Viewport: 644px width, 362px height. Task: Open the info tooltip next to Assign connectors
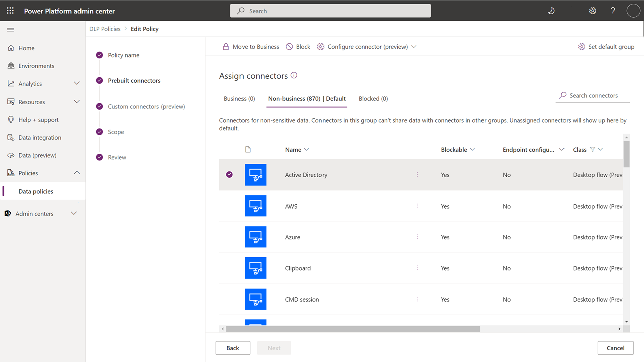click(x=294, y=75)
